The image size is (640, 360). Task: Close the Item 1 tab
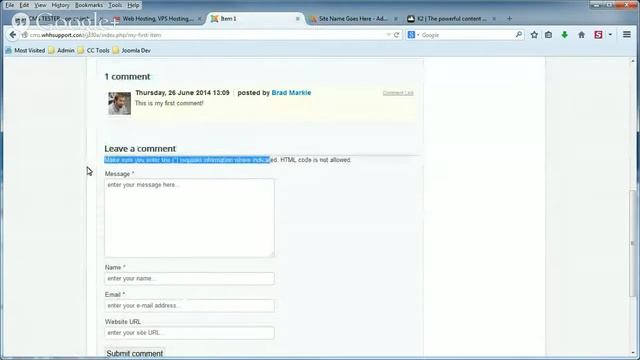(298, 19)
